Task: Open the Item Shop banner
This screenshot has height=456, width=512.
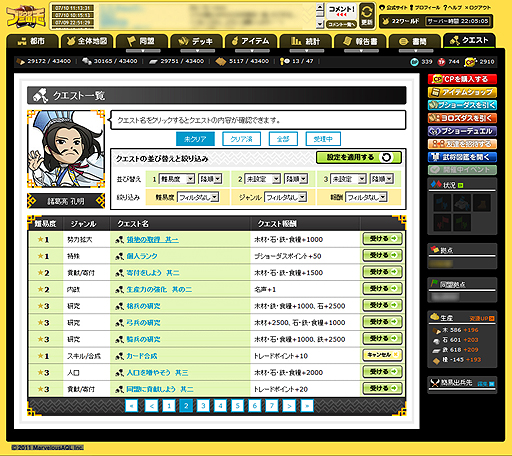Action: (462, 92)
